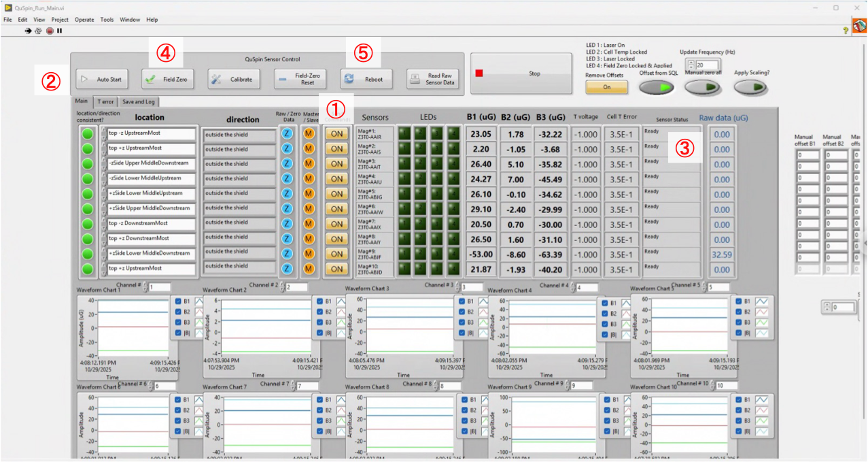Toggle the Offset from SQL switch
The image size is (868, 462).
[655, 87]
